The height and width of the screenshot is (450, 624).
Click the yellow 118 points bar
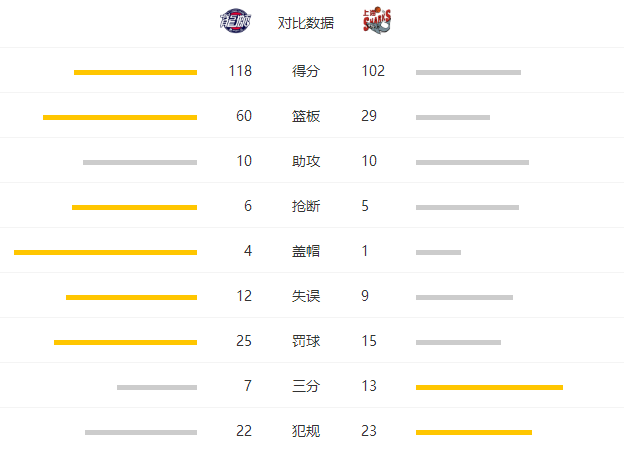(135, 72)
